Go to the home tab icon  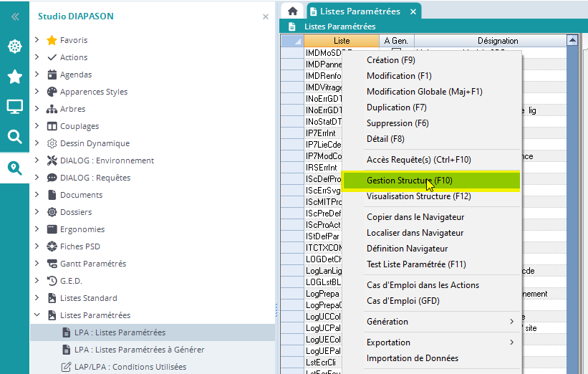292,11
